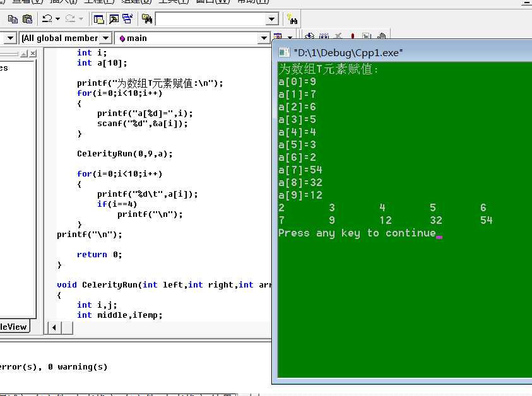
Task: Expand the main function list arrow
Action: (264, 38)
